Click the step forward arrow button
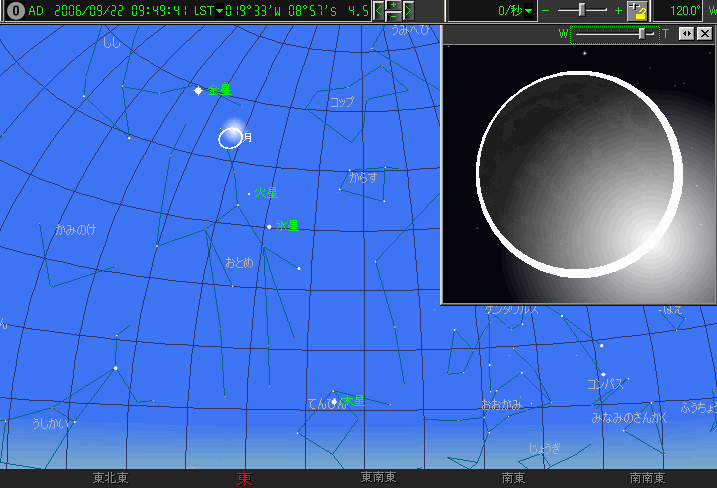The width and height of the screenshot is (717, 488). coord(409,11)
